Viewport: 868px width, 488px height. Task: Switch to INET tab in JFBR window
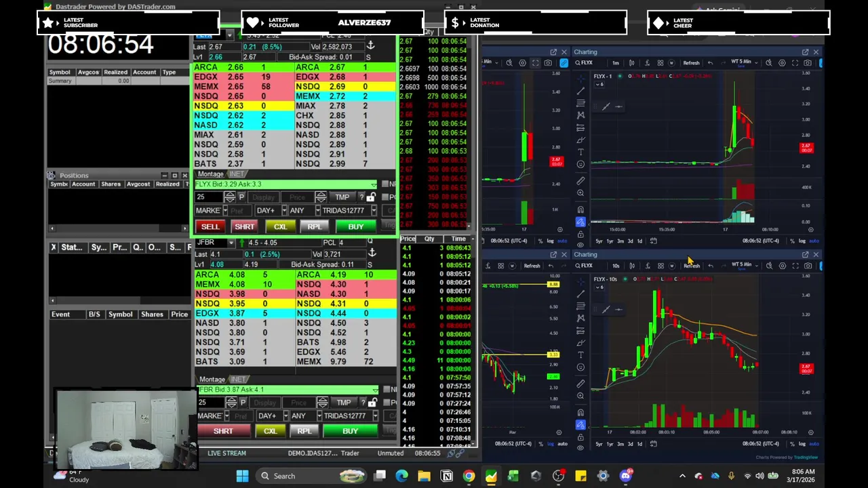click(x=238, y=380)
